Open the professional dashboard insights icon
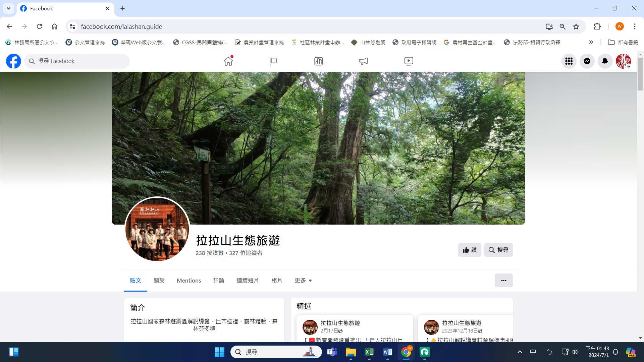This screenshot has height=362, width=644. click(x=318, y=61)
